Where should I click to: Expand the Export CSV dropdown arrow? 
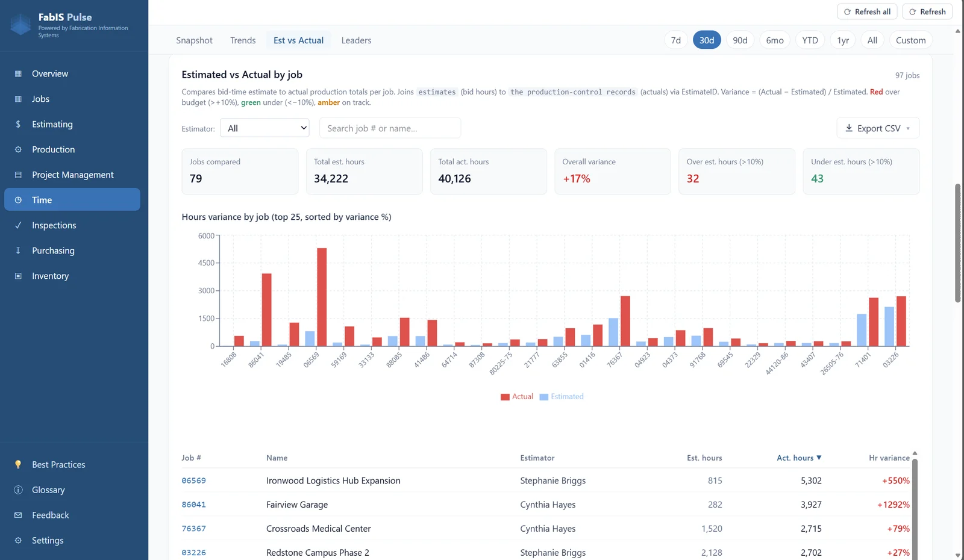click(908, 128)
